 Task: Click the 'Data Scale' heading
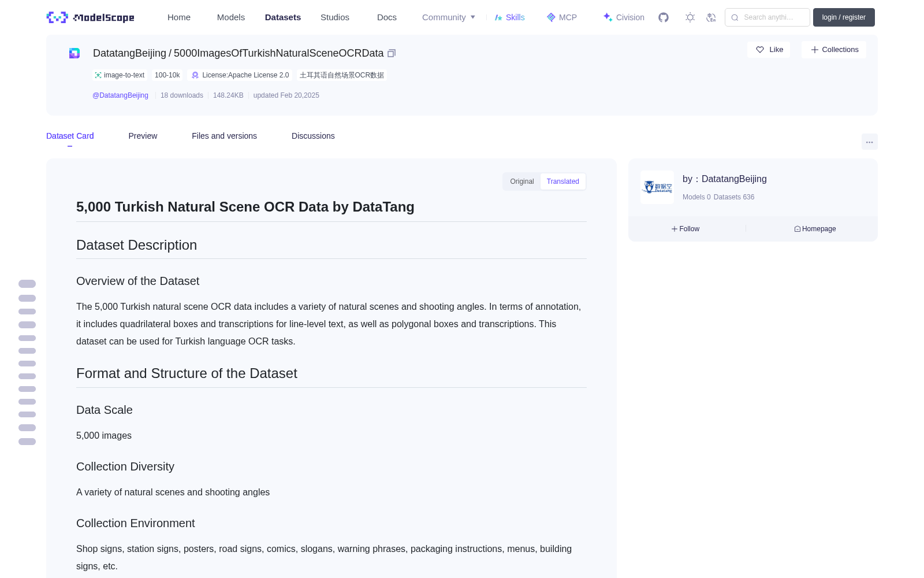click(105, 410)
